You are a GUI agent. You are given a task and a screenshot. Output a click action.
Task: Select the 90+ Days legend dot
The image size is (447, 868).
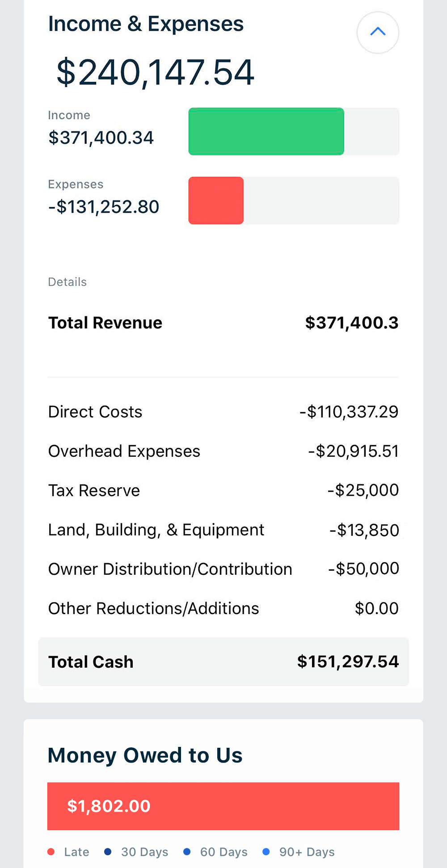266,852
